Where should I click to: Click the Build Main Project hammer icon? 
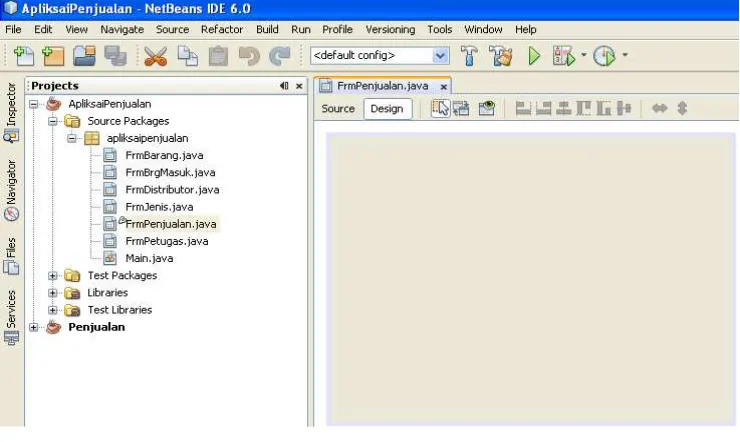coord(469,56)
